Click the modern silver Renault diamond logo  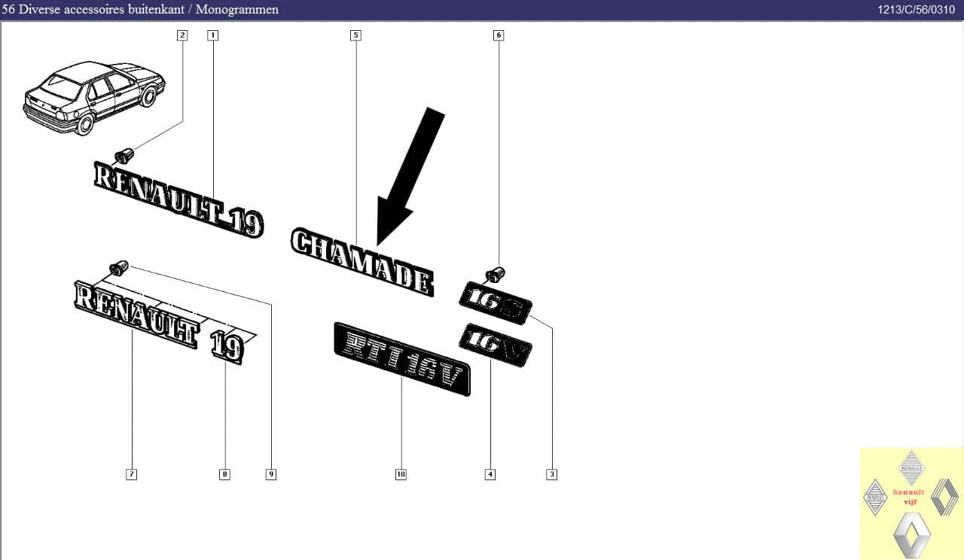pos(911,534)
